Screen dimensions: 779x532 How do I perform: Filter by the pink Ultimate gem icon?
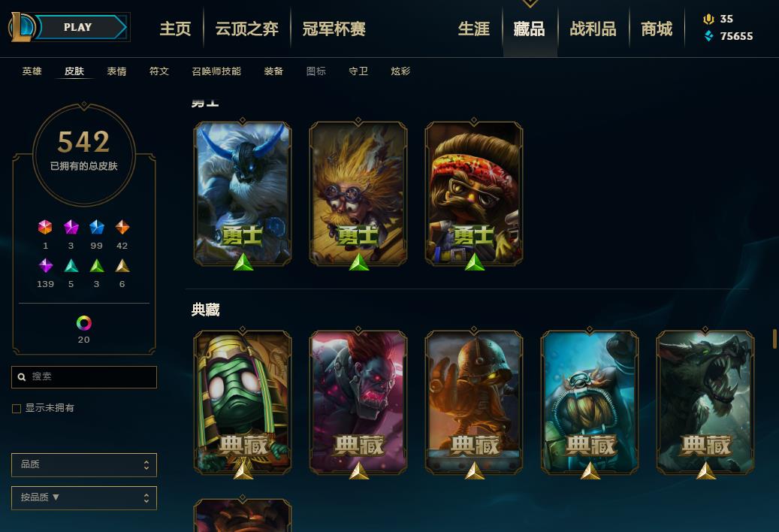45,227
